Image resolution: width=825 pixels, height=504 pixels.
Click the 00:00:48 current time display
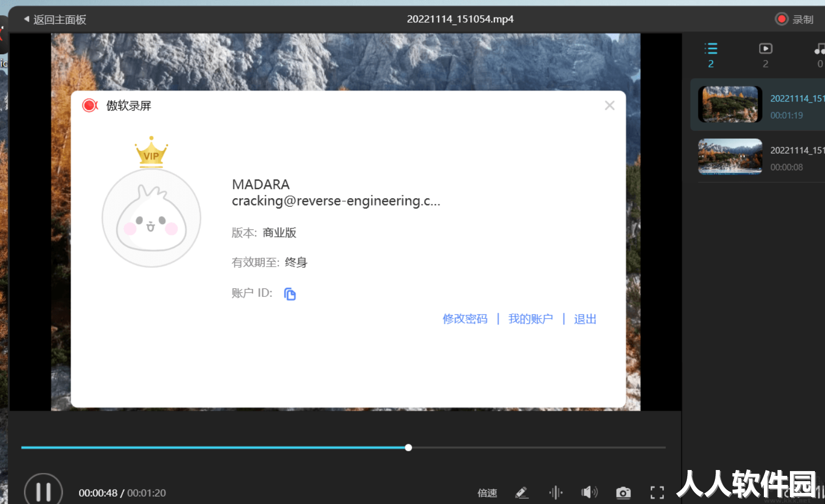pyautogui.click(x=98, y=493)
